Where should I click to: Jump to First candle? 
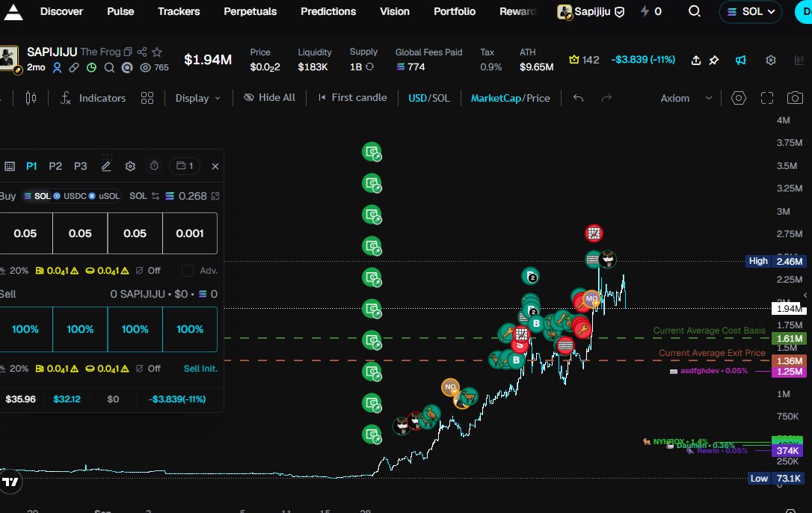(x=352, y=97)
